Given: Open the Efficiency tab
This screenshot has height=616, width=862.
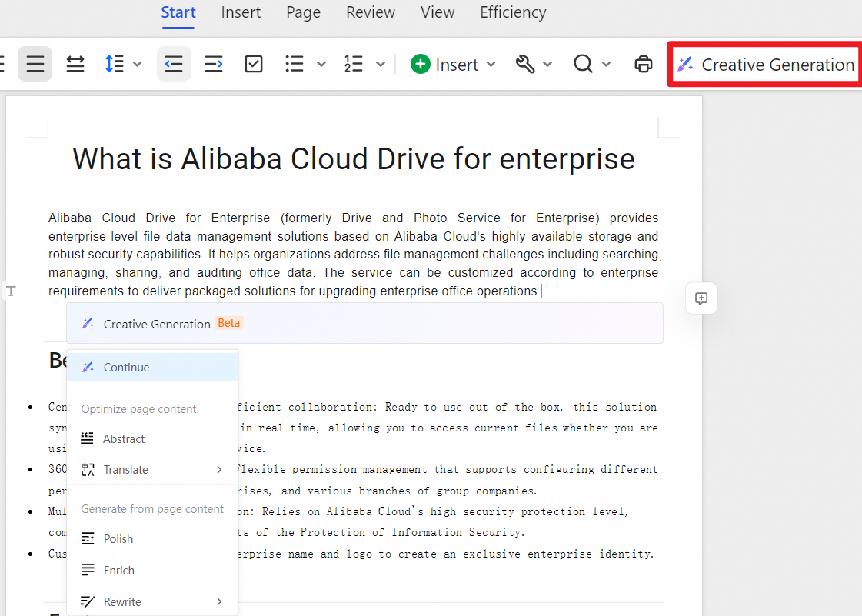Looking at the screenshot, I should tap(513, 12).
